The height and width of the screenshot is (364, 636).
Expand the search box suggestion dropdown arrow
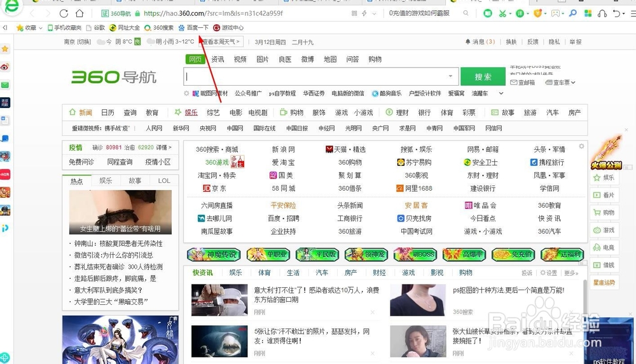pos(450,76)
